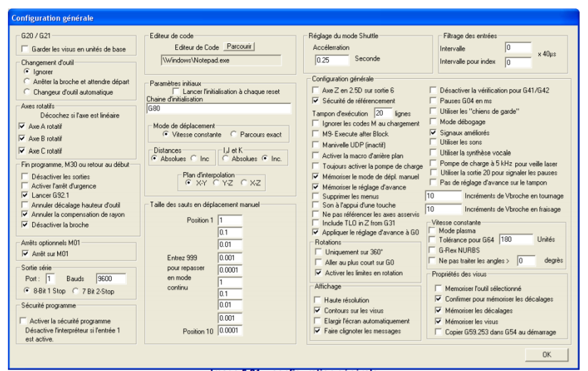Click Parcourir to browse for code editor
The width and height of the screenshot is (588, 371).
pyautogui.click(x=240, y=47)
